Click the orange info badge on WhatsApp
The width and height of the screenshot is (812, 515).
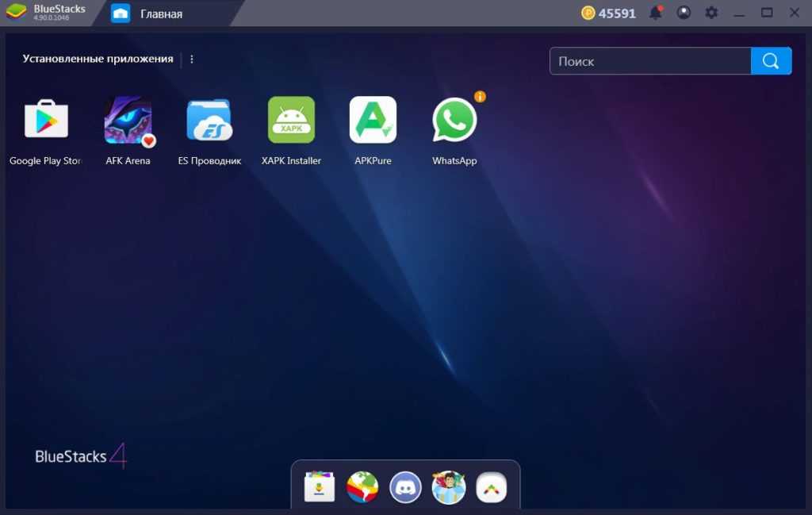[x=480, y=97]
